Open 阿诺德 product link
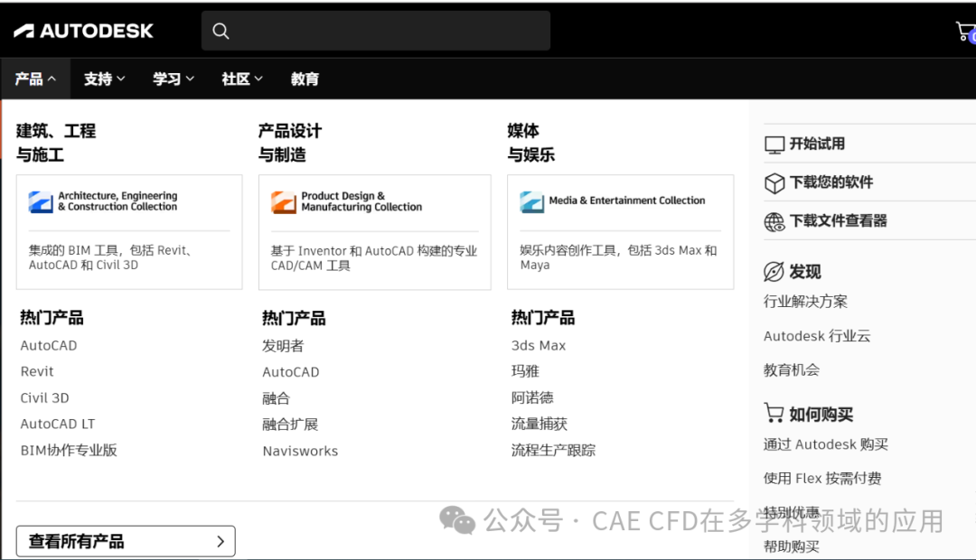Viewport: 976px width, 560px height. tap(531, 397)
